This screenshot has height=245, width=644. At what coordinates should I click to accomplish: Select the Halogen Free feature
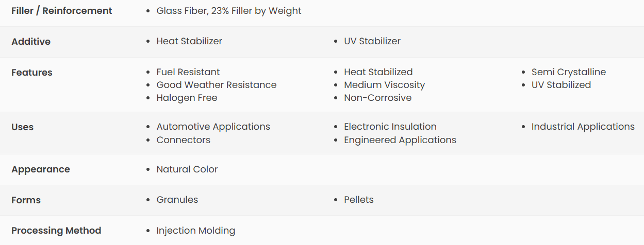[187, 98]
